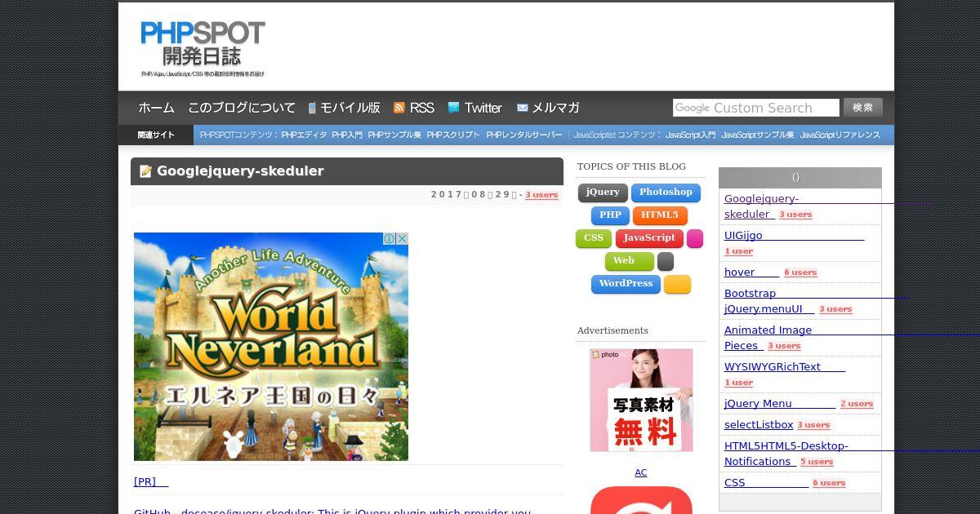Image resolution: width=980 pixels, height=514 pixels.
Task: Click the 3 users badge next to selectListbox
Action: (x=813, y=425)
